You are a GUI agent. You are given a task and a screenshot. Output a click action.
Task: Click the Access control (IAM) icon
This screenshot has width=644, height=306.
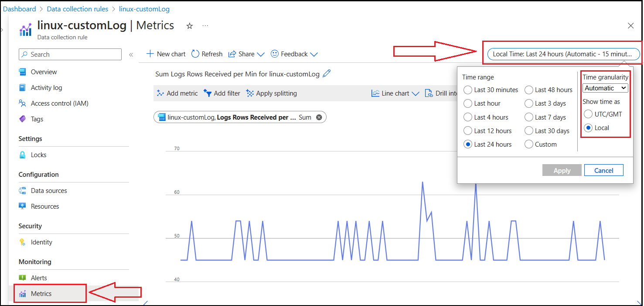coord(23,103)
